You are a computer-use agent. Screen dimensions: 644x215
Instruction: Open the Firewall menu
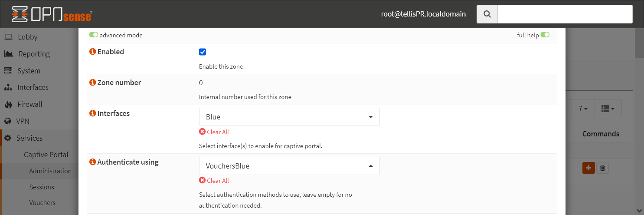pyautogui.click(x=29, y=104)
